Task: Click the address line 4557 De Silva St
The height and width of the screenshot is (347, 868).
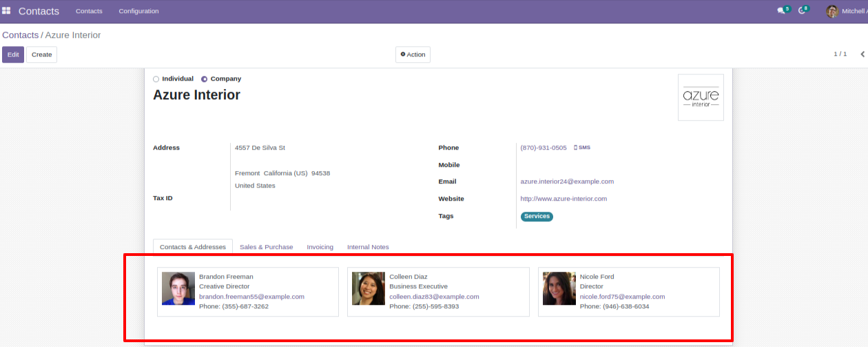Action: pos(260,148)
